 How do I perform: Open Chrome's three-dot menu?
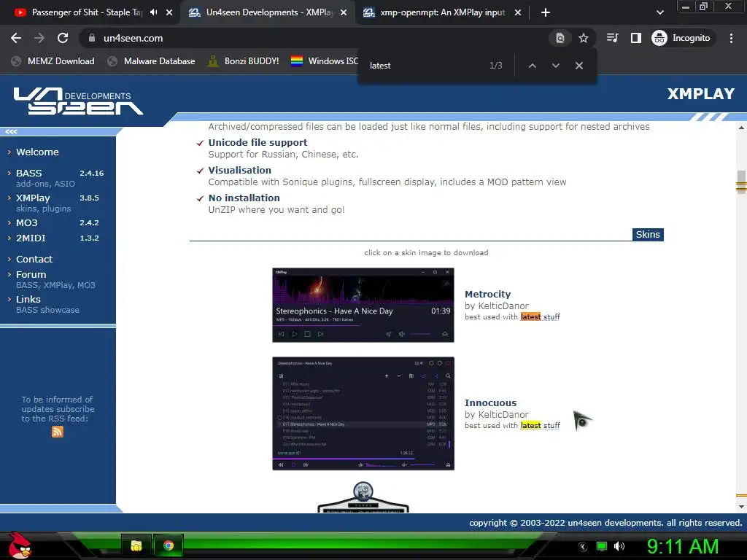731,38
